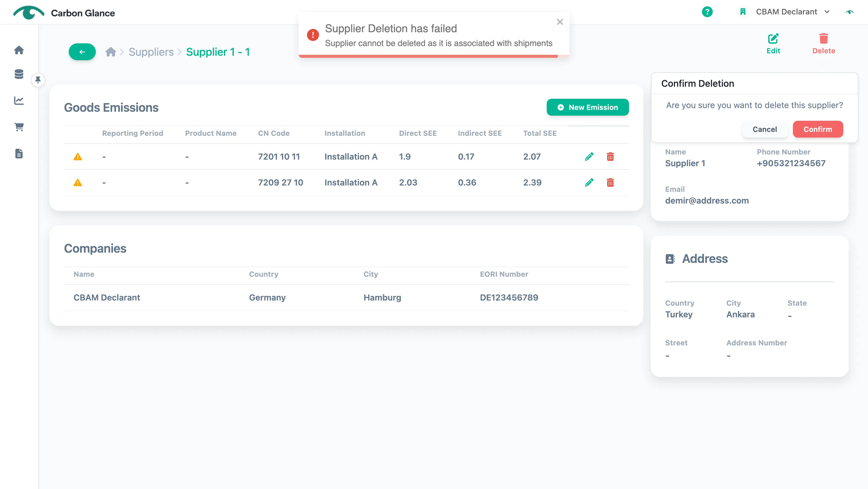Click the Carbon Glance logo

(64, 12)
